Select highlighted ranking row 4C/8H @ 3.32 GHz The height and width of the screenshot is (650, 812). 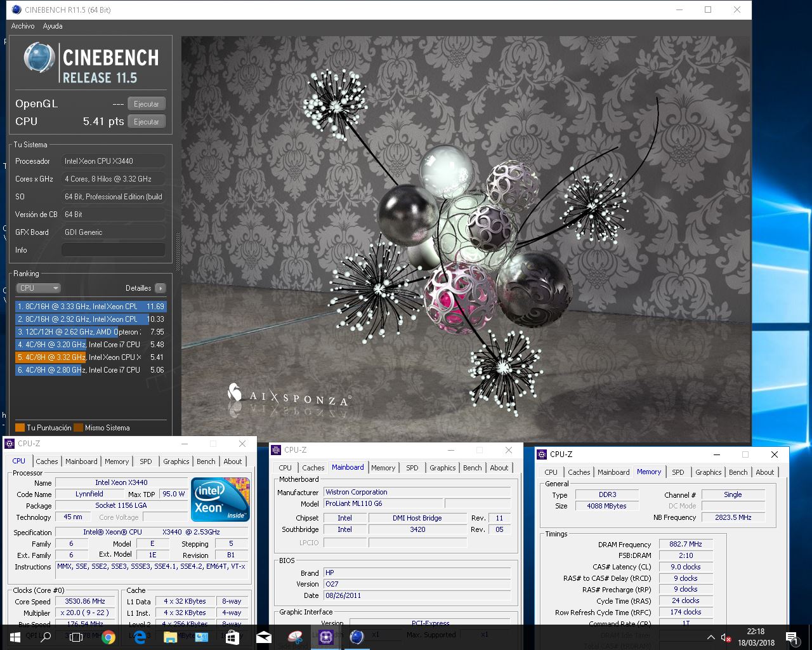tap(91, 357)
